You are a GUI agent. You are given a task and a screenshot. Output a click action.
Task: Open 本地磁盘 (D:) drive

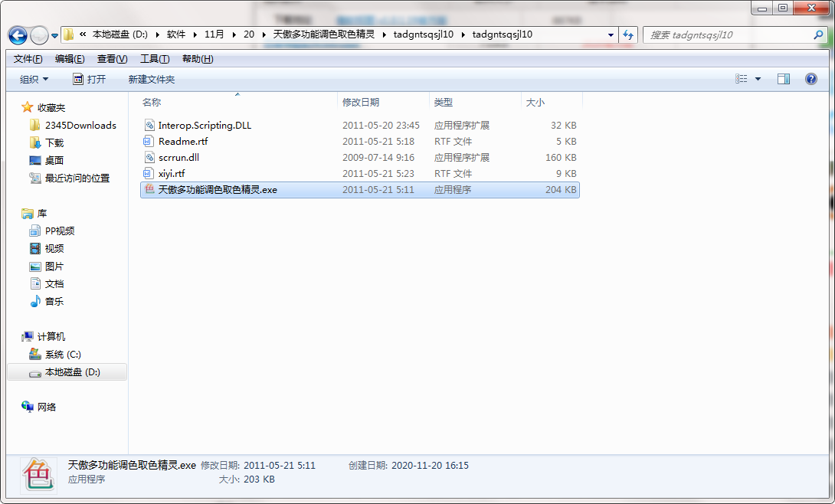click(x=73, y=372)
